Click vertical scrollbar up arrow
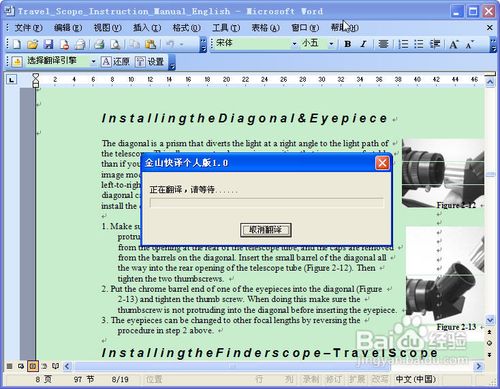 (490, 82)
